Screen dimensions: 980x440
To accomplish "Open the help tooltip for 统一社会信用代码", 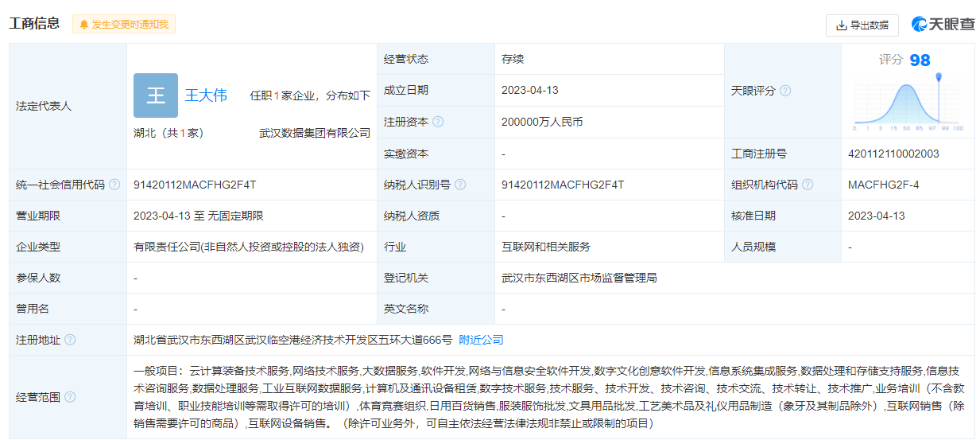I will (x=114, y=185).
